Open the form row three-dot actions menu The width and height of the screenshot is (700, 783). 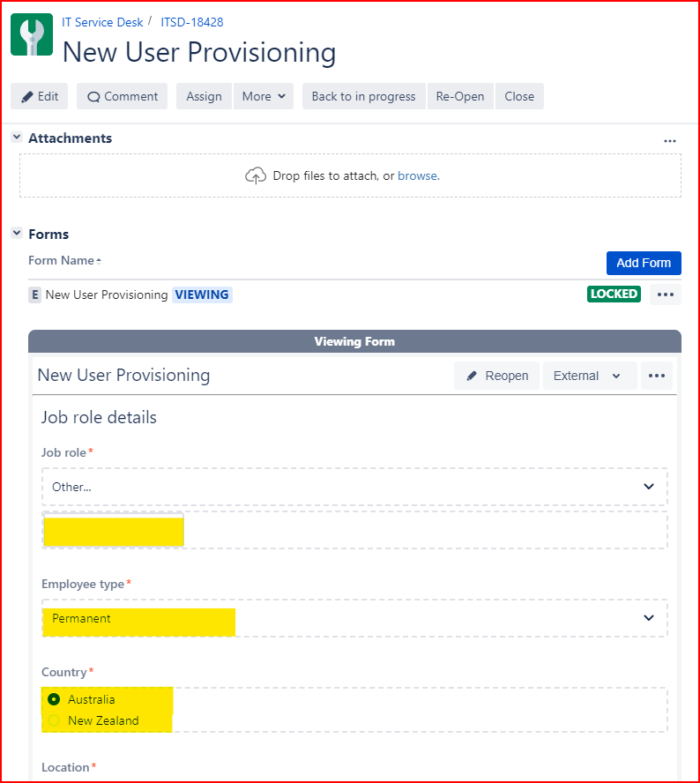[x=666, y=295]
